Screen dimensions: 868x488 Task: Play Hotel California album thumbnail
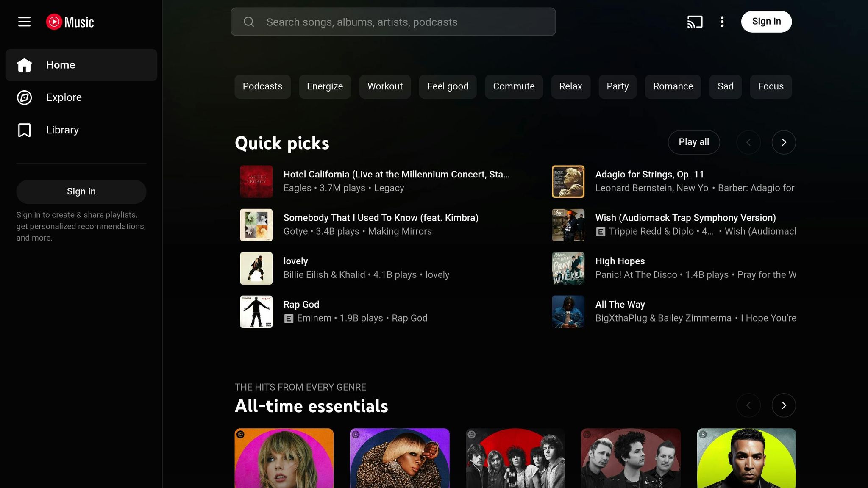[x=256, y=181]
